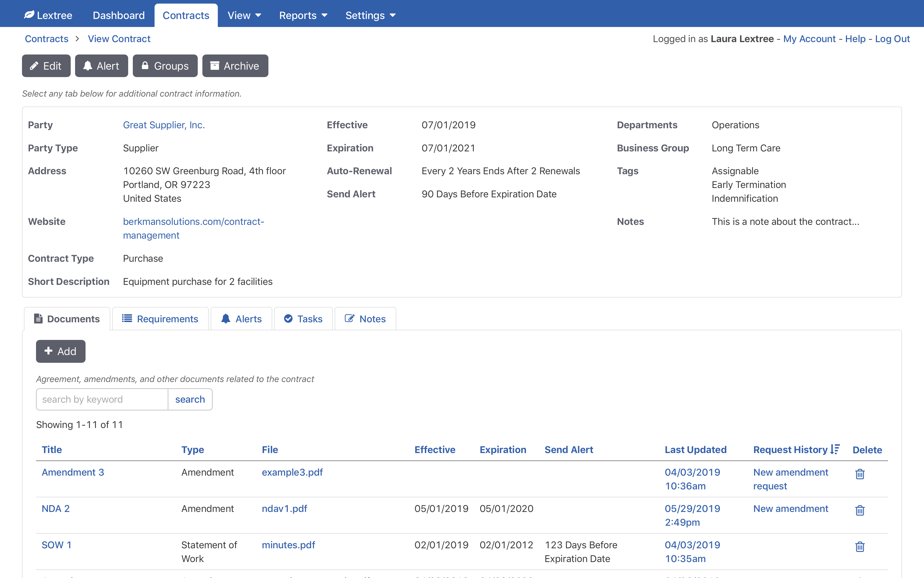The image size is (924, 578).
Task: Sort documents by File column
Action: point(270,449)
